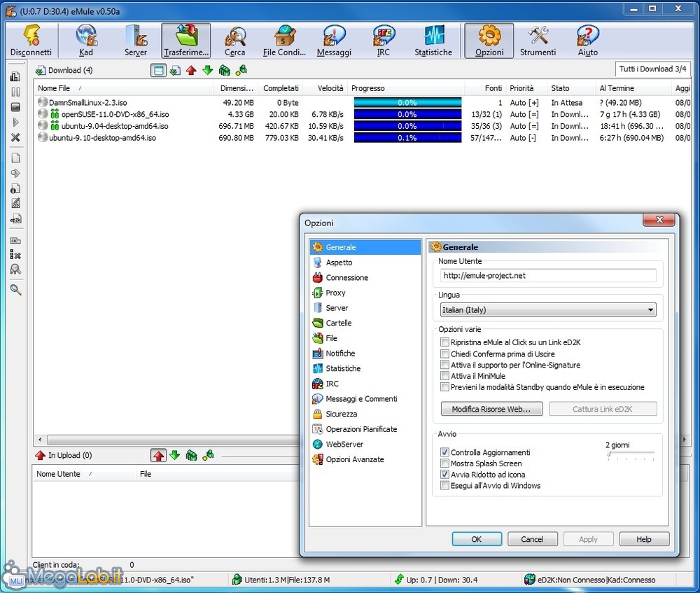The width and height of the screenshot is (700, 593).
Task: Click the split window icon next to Download
Action: coord(158,70)
